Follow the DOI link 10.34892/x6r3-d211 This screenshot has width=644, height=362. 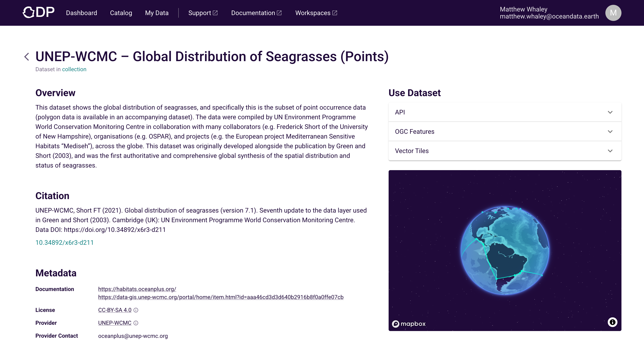click(64, 242)
